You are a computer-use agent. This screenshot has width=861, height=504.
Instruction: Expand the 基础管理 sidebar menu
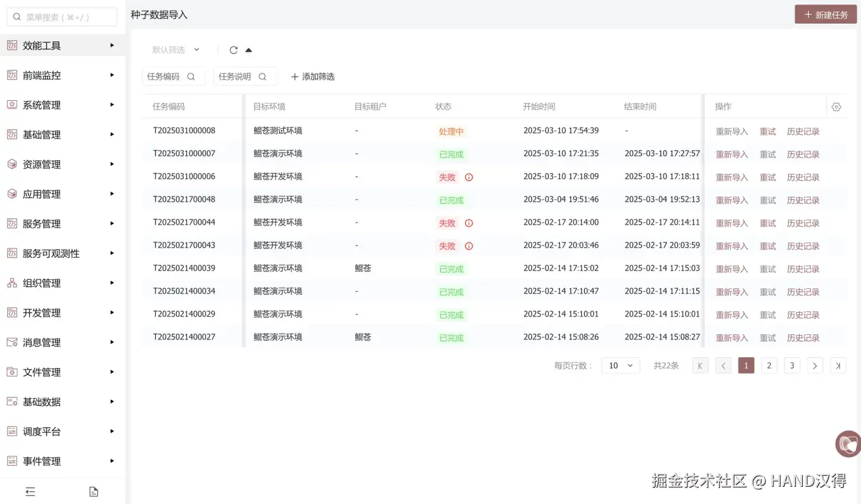tap(63, 135)
